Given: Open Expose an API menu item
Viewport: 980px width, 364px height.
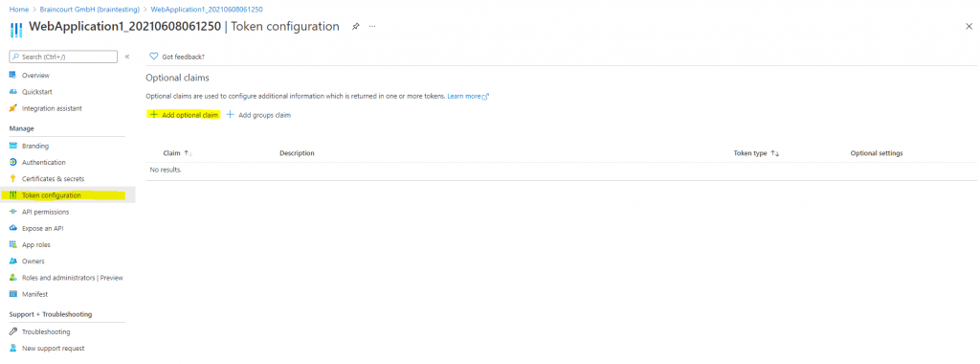Looking at the screenshot, I should 42,228.
